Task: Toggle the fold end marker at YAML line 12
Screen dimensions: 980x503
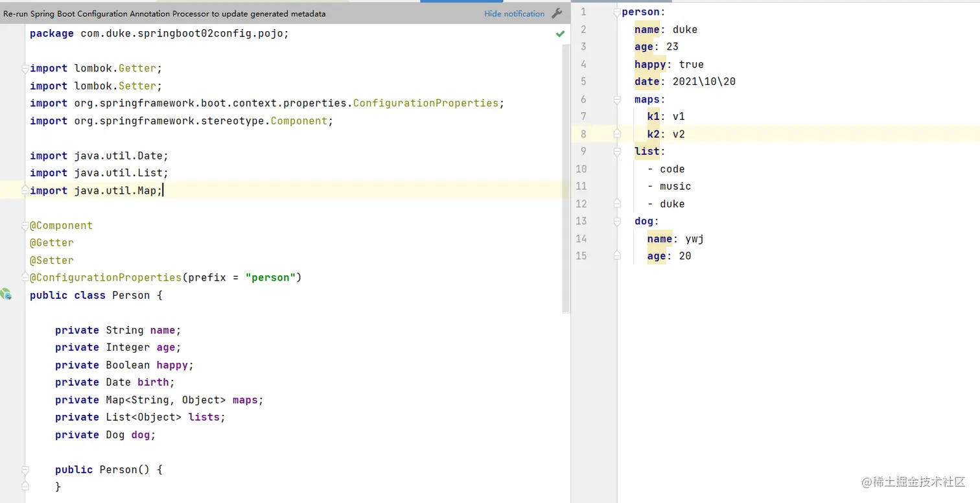Action: click(617, 204)
